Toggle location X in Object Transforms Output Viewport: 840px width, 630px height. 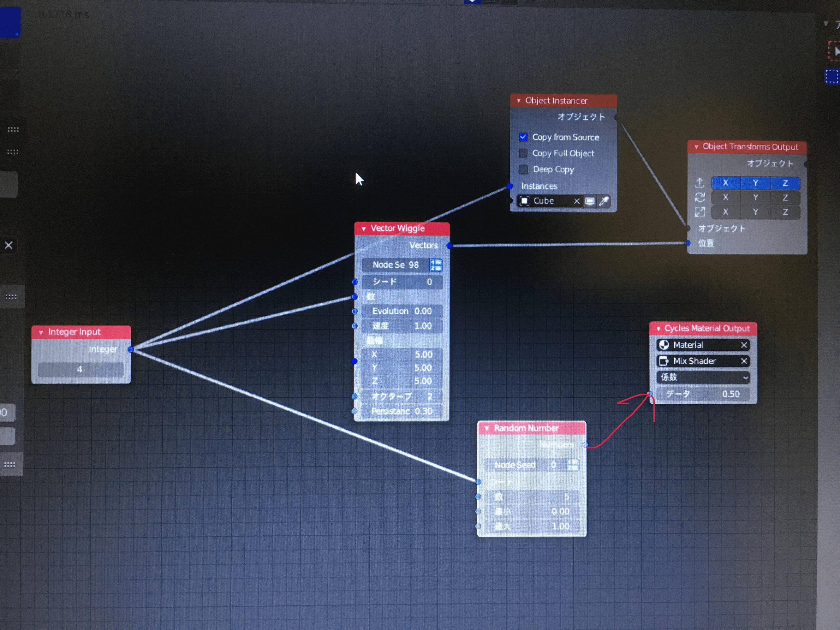coord(726,183)
